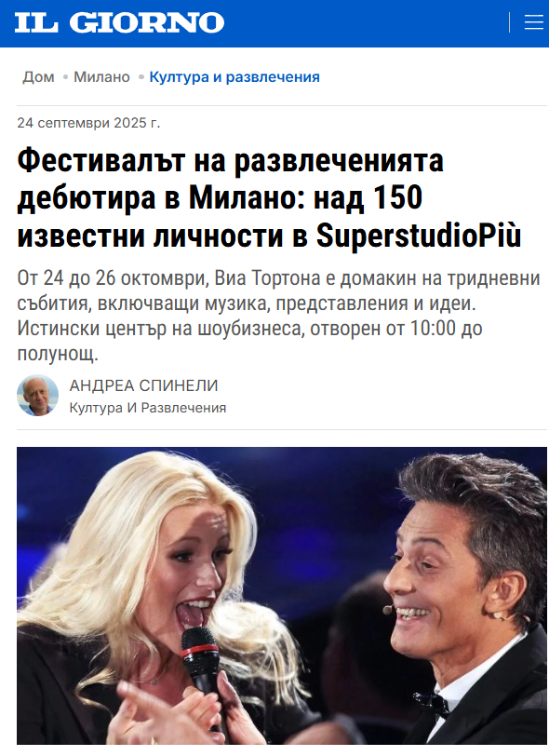Click the phrase Виа Тортона in the summary
This screenshot has width=549, height=756.
pyautogui.click(x=267, y=278)
